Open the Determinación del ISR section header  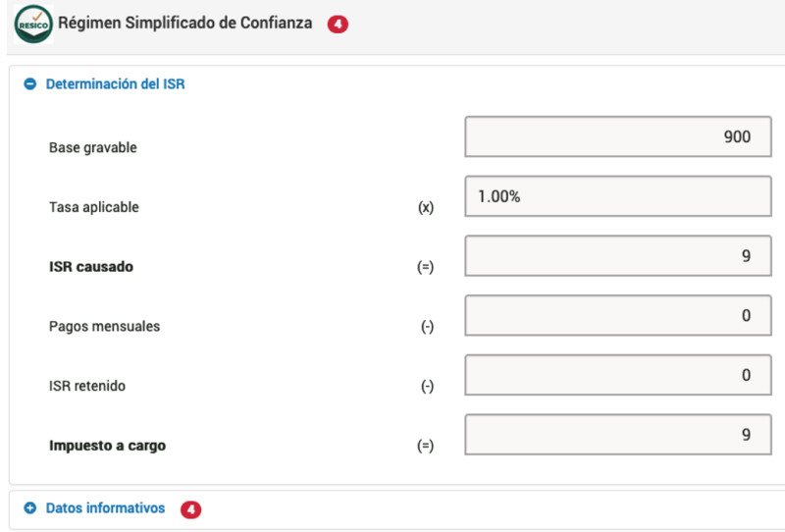click(x=115, y=84)
